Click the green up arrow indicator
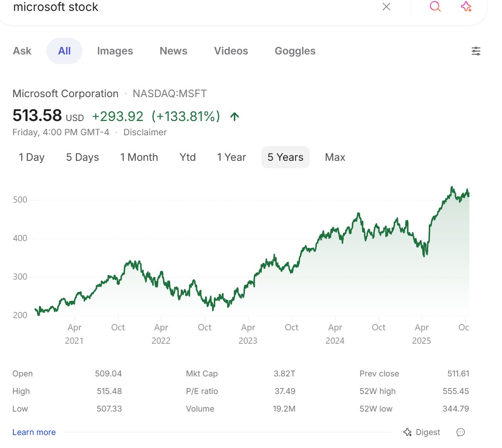Image resolution: width=502 pixels, height=448 pixels. coord(235,116)
